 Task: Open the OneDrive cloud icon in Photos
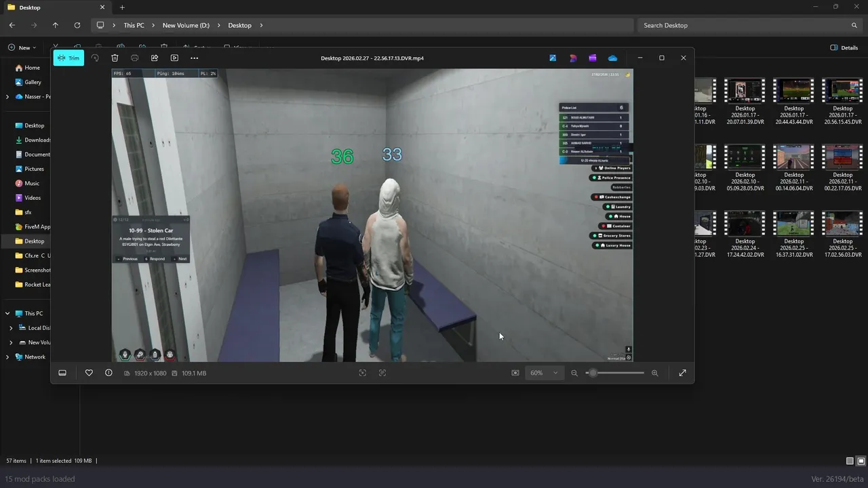click(x=613, y=58)
